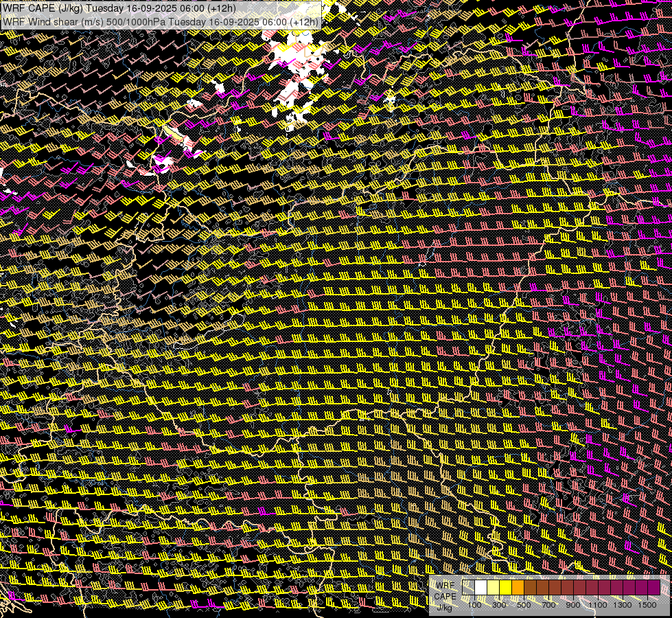672x618 pixels.
Task: Click the 1500 legend value
Action: pyautogui.click(x=647, y=605)
